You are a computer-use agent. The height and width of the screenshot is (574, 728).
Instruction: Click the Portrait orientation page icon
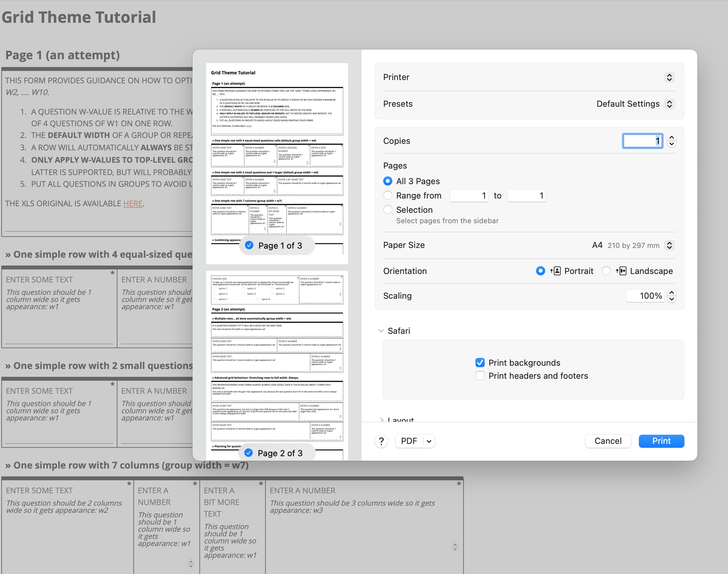(555, 271)
